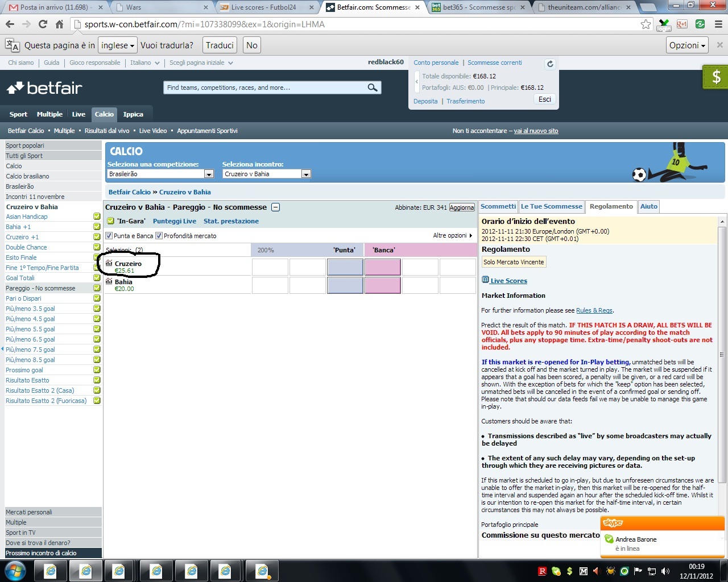Bookmark page with the star icon
Screen dimensions: 728x582
(646, 24)
